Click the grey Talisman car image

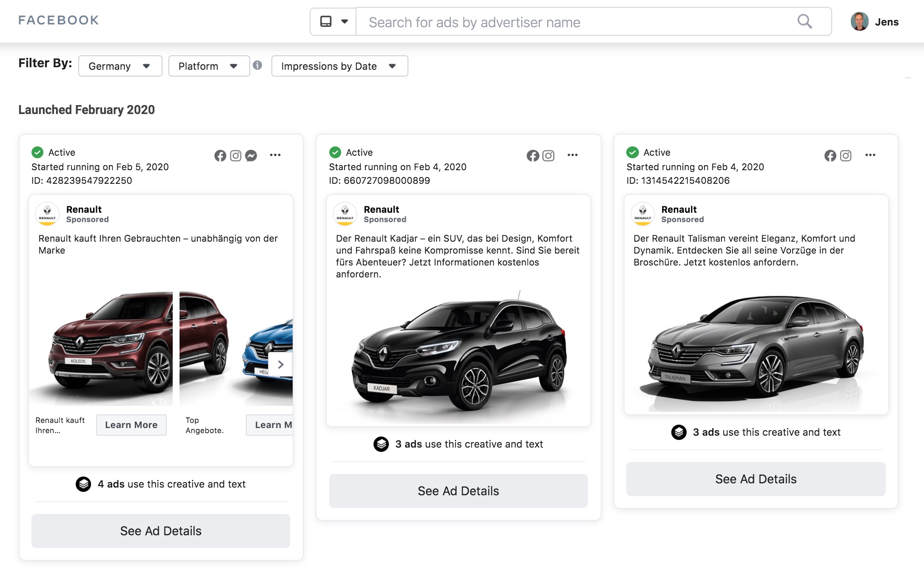756,349
